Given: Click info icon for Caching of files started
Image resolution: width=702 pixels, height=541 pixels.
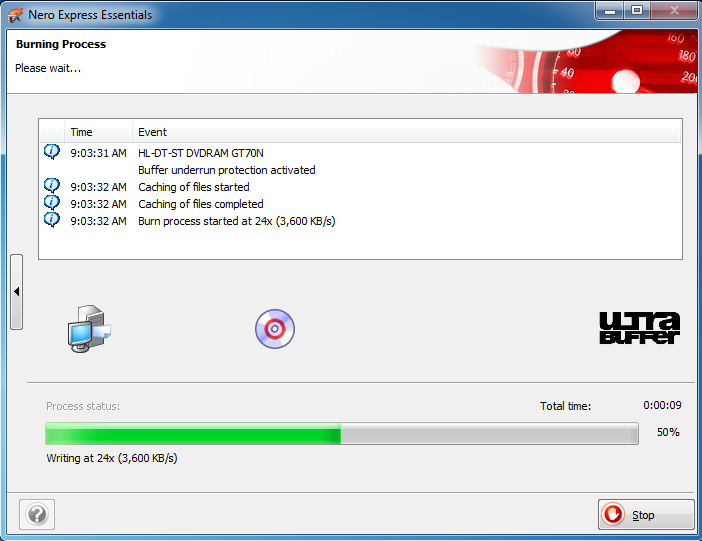Looking at the screenshot, I should (51, 185).
